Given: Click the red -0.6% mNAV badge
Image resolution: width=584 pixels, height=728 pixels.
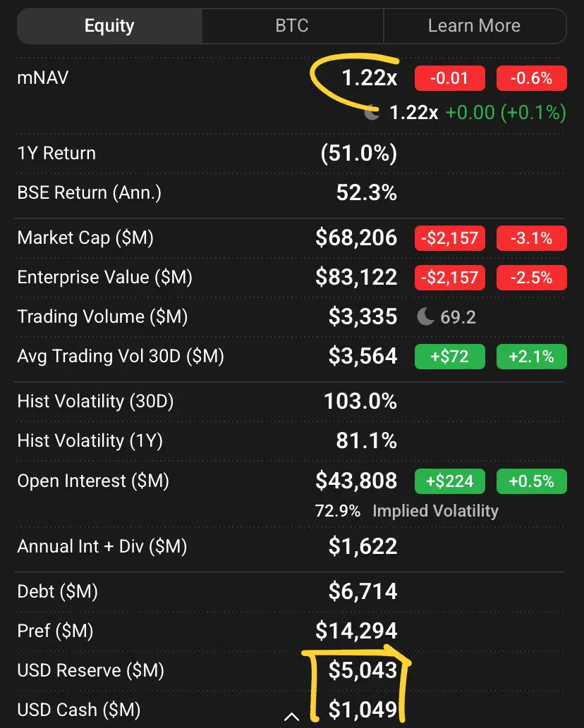Looking at the screenshot, I should coord(532,78).
